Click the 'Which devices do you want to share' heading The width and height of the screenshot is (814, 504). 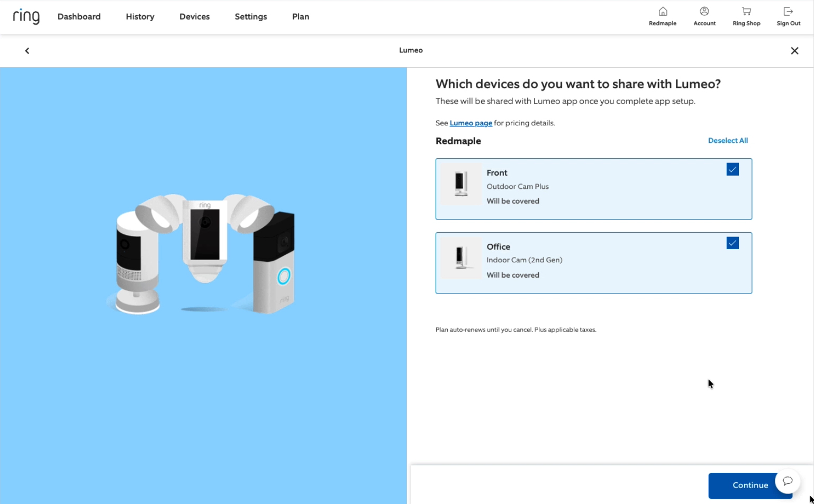pyautogui.click(x=578, y=84)
